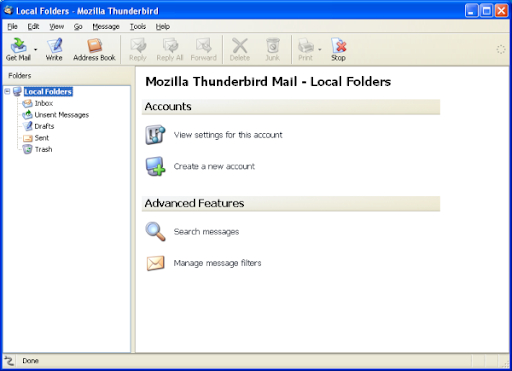Viewport: 512px width, 371px height.
Task: Click the activity throbber icon
Action: 501,50
